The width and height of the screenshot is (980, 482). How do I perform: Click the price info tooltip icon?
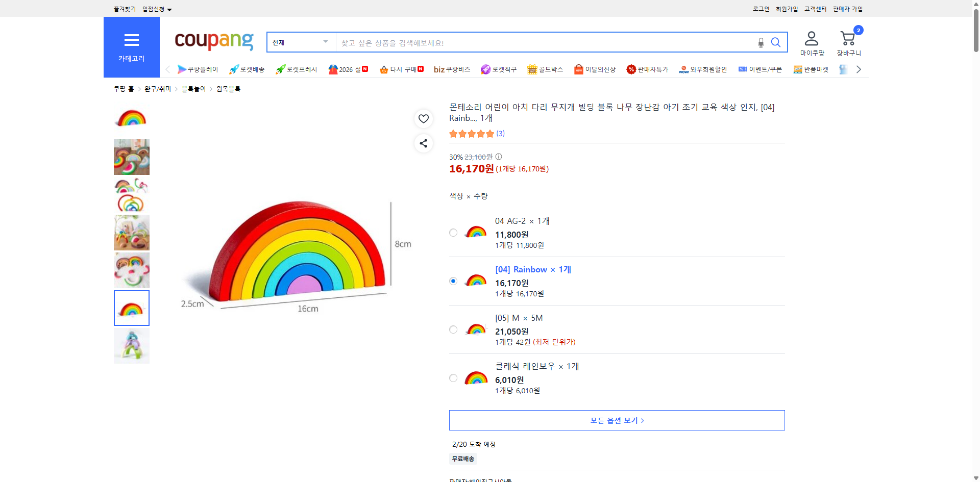pyautogui.click(x=498, y=157)
